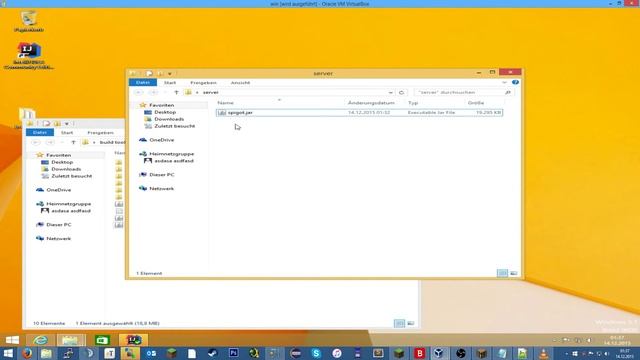The image size is (640, 360).
Task: Open iTunes from the host taskbar
Action: (x=337, y=353)
